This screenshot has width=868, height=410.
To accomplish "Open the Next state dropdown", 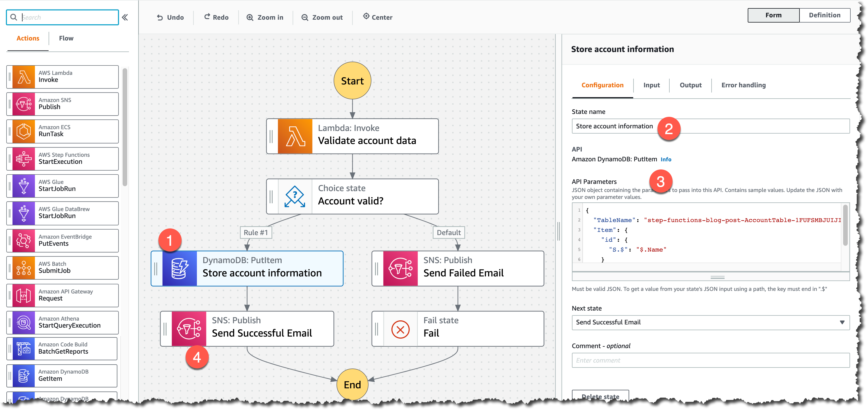I will tap(710, 322).
